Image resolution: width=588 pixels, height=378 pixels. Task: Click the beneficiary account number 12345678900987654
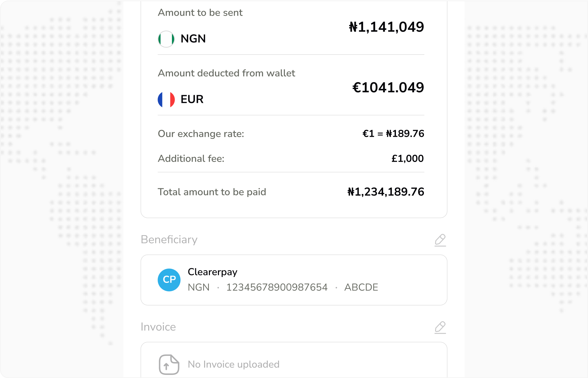click(x=277, y=287)
